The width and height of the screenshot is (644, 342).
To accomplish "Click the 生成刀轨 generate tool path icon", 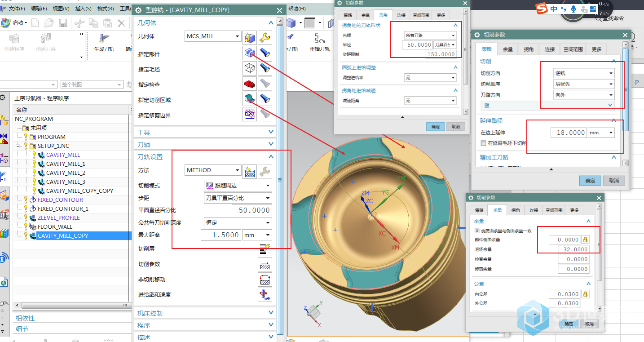I will (x=104, y=42).
